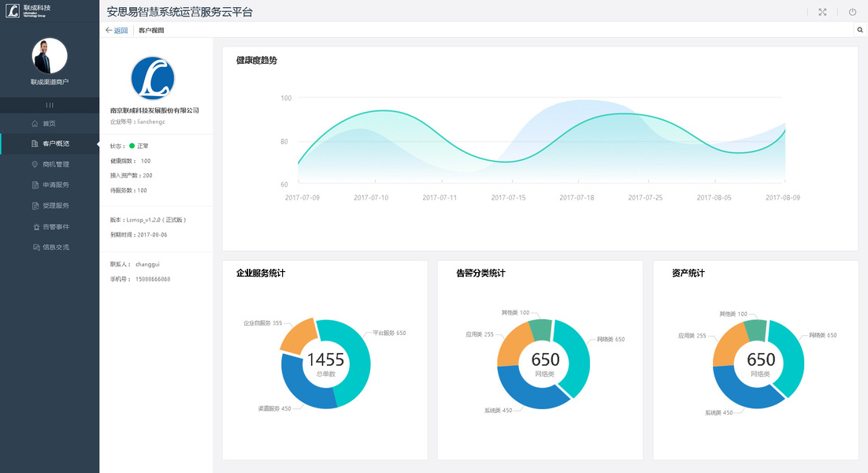Click the 2017-07-15 date on the chart axis
This screenshot has width=868, height=473.
(508, 198)
